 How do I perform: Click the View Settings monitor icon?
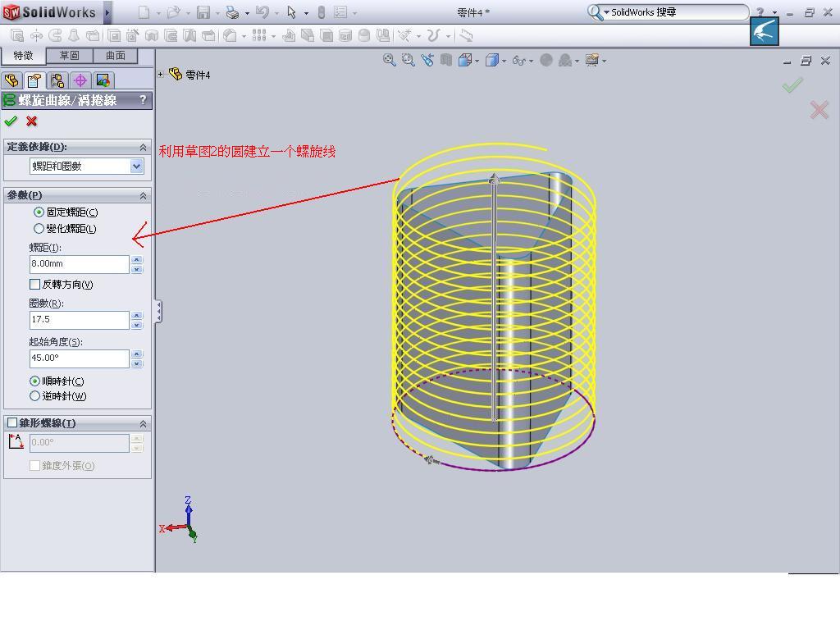coord(592,60)
